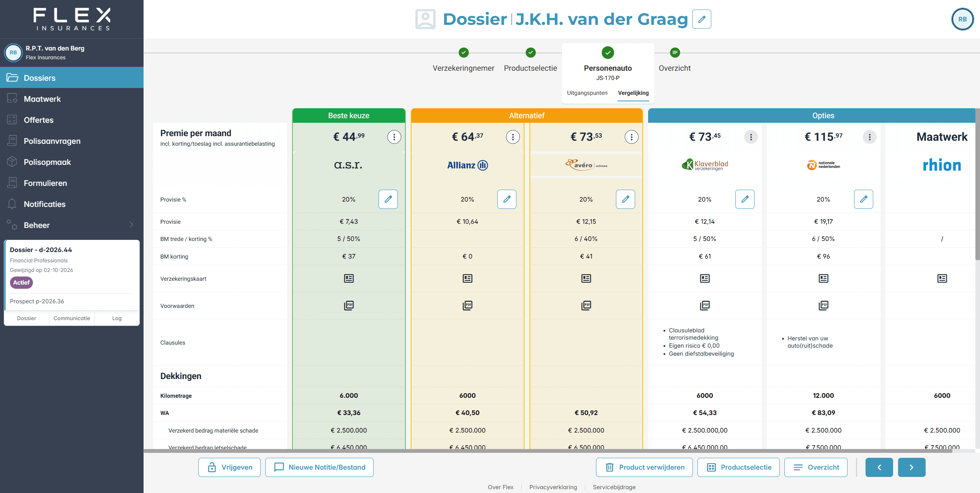Viewport: 980px width, 493px height.
Task: Edit provisie percentage for Avéro
Action: click(x=626, y=199)
